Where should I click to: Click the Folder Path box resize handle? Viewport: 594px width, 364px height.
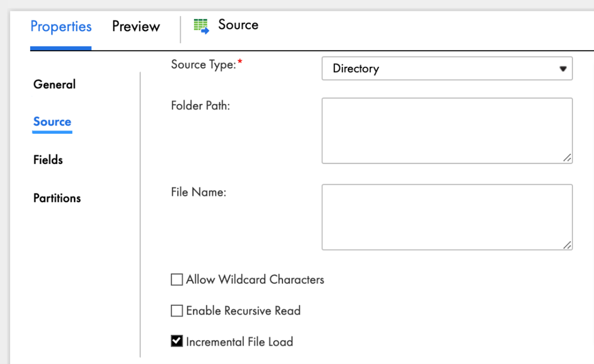(567, 158)
